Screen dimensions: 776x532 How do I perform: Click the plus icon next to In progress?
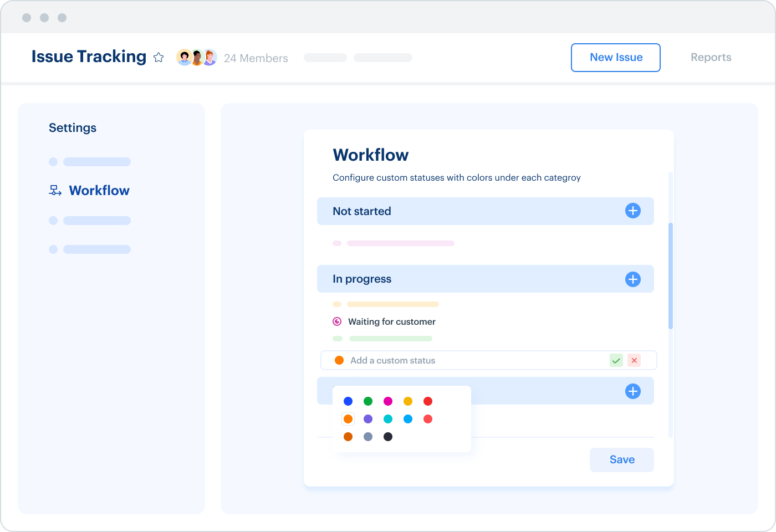point(633,279)
